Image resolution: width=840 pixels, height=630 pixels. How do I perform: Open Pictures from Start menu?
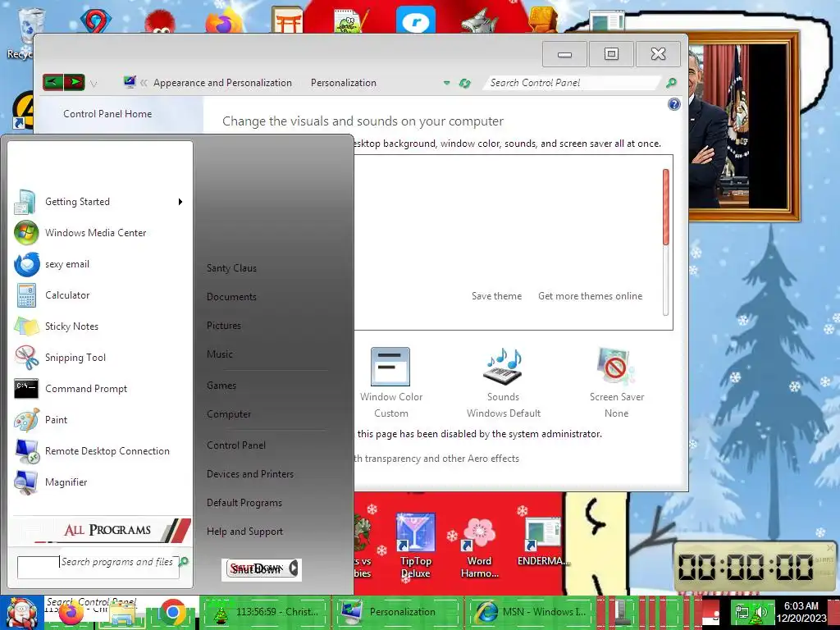(x=224, y=326)
